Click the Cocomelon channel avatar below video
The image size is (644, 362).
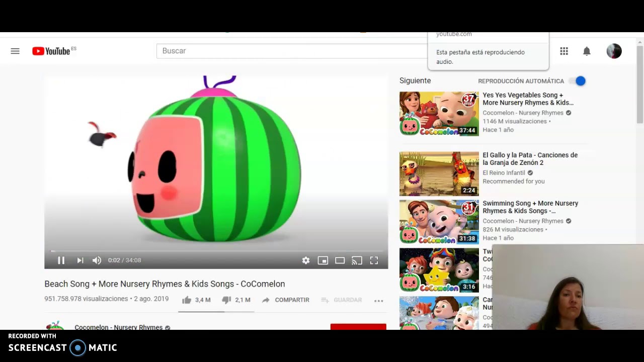pyautogui.click(x=55, y=325)
